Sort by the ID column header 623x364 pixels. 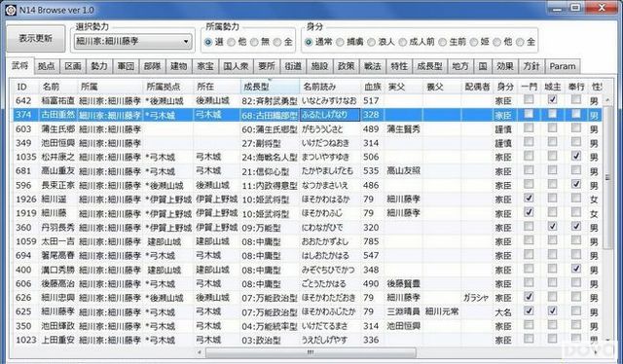pyautogui.click(x=25, y=87)
